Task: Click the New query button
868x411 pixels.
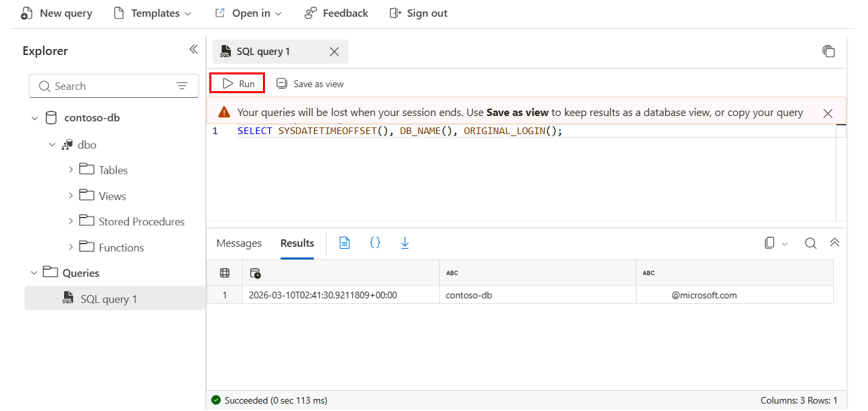Action: tap(57, 13)
